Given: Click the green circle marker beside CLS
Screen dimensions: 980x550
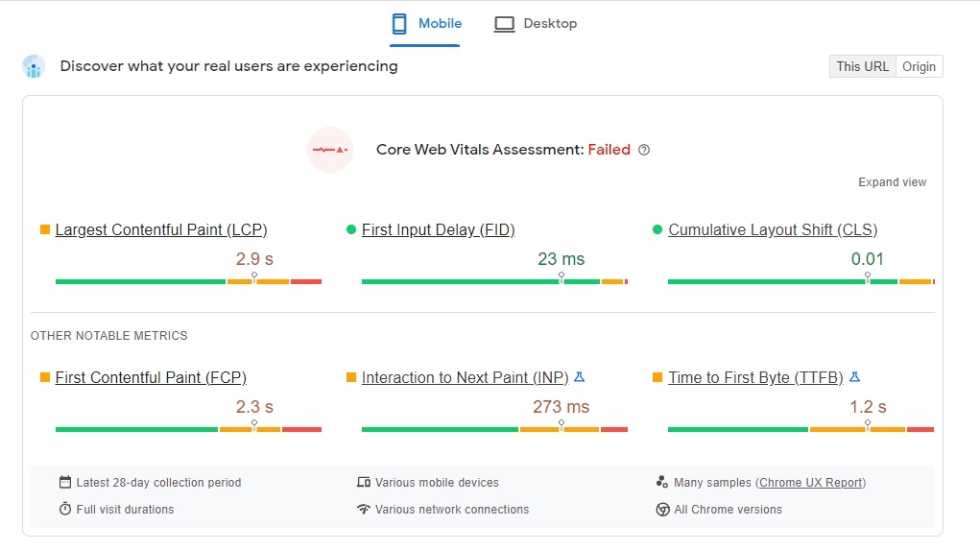Looking at the screenshot, I should tap(657, 229).
